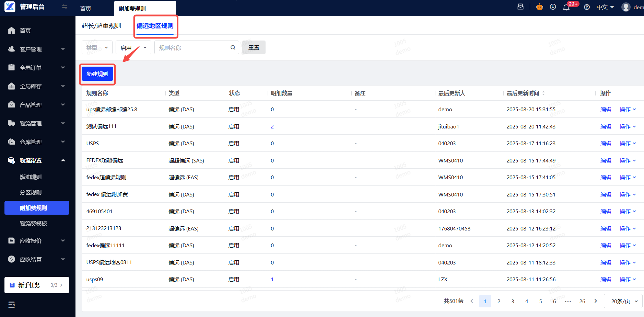
Task: Open the orange robot assistant icon
Action: 540,7
